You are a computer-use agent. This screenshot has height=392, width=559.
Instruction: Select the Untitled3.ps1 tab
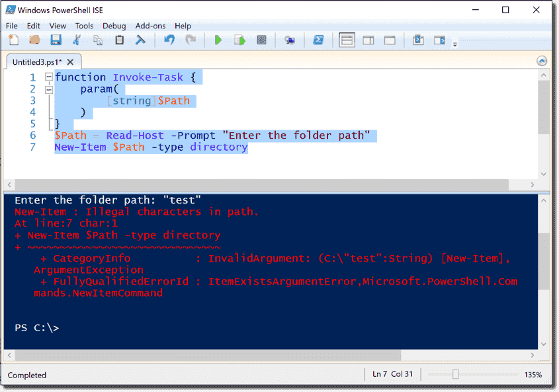click(x=36, y=60)
